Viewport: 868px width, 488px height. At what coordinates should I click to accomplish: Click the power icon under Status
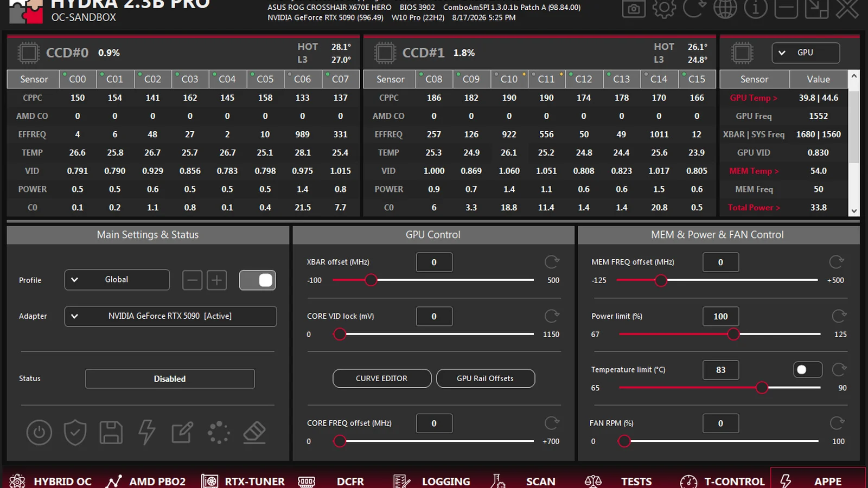click(x=39, y=432)
